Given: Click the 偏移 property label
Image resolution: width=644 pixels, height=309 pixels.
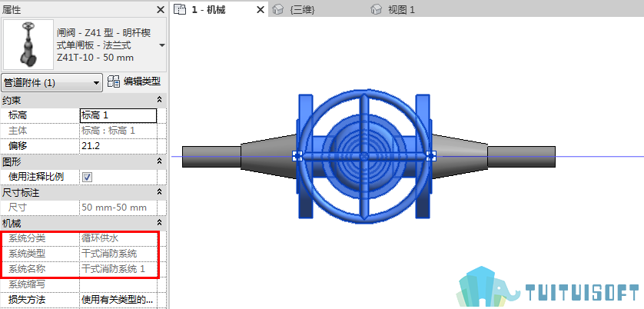Looking at the screenshot, I should [18, 146].
